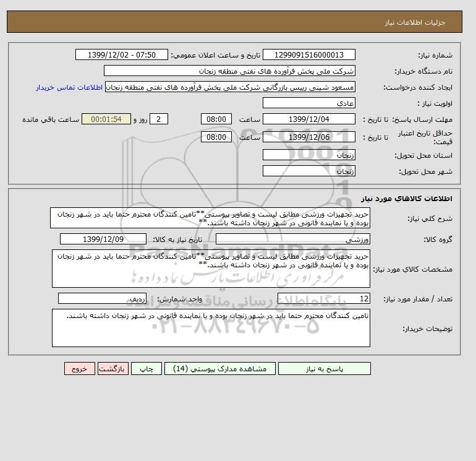Image resolution: width=476 pixels, height=461 pixels.
Task: Click the quantity field showing 12
Action: tap(323, 298)
